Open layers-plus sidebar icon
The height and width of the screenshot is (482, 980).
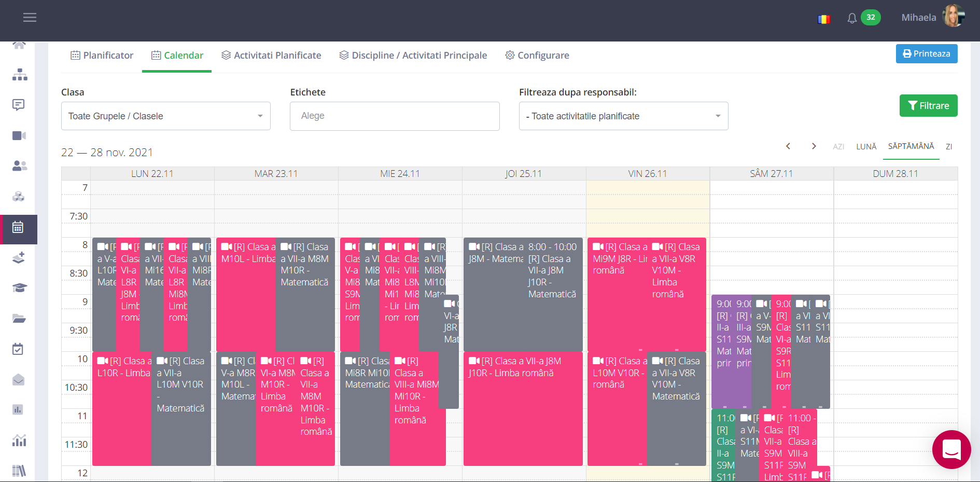tap(19, 257)
